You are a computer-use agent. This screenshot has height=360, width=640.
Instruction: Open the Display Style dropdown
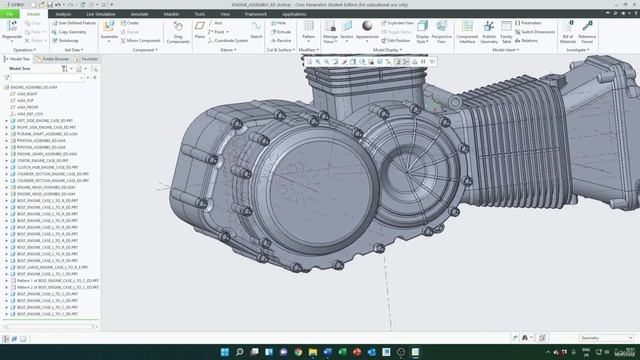pyautogui.click(x=422, y=39)
